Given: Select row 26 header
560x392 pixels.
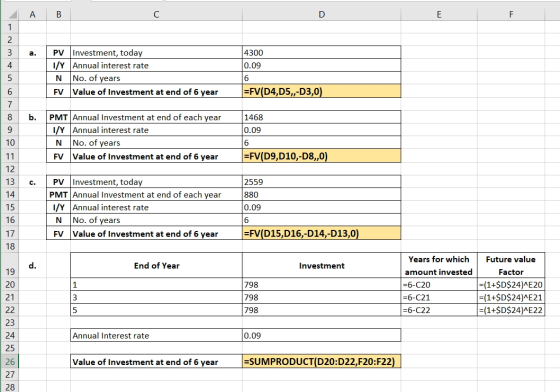Looking at the screenshot, I should 10,362.
